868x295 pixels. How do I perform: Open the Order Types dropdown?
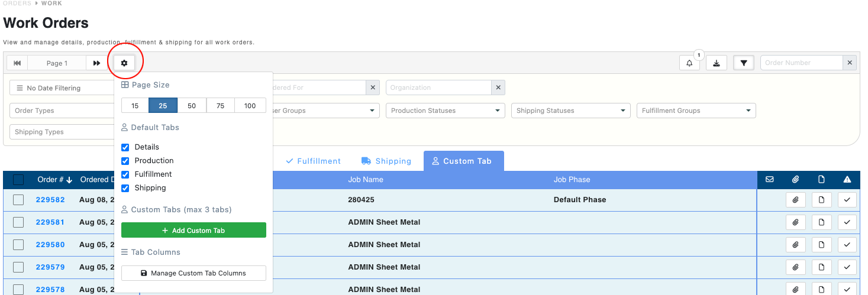(62, 111)
